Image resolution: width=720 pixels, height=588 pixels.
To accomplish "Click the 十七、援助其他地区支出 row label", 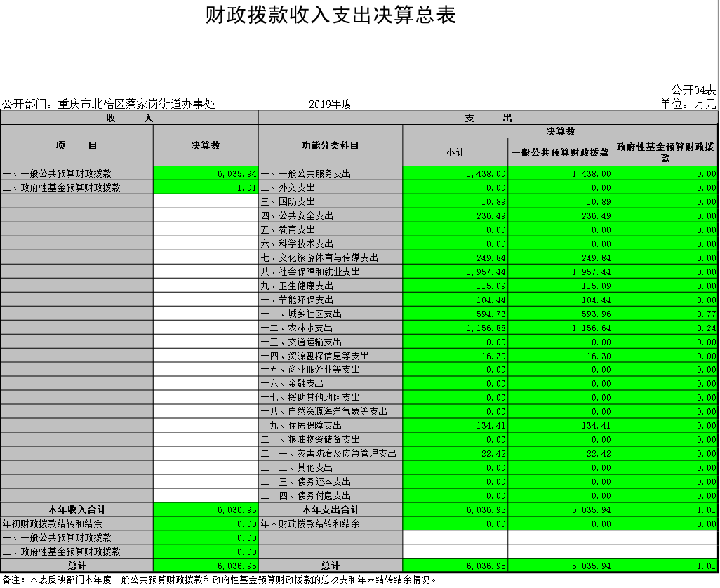I will [310, 398].
